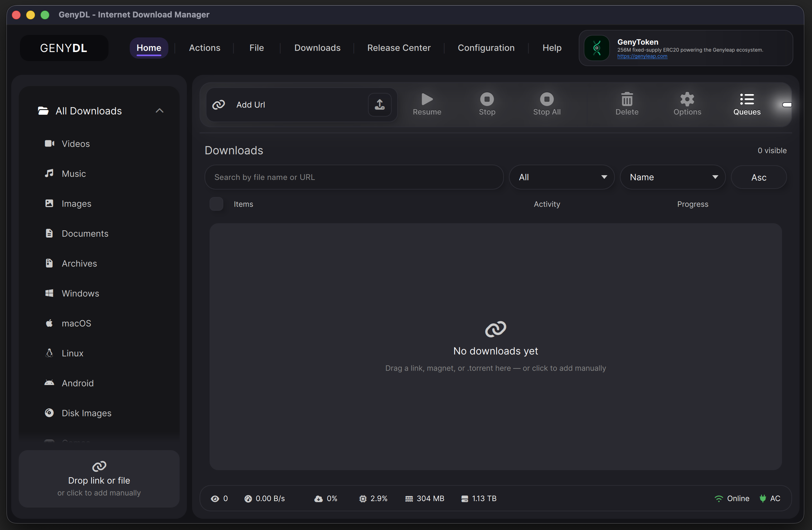
Task: Click the eye icon in status bar
Action: click(x=215, y=499)
